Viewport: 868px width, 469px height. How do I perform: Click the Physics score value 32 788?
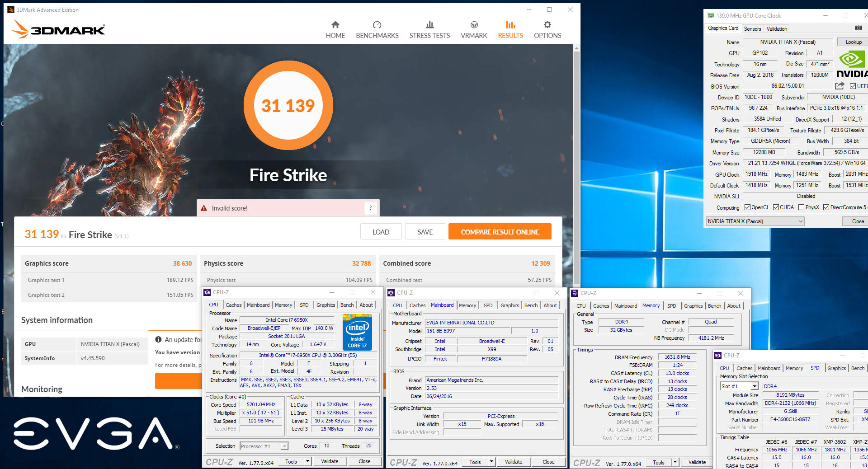point(361,263)
